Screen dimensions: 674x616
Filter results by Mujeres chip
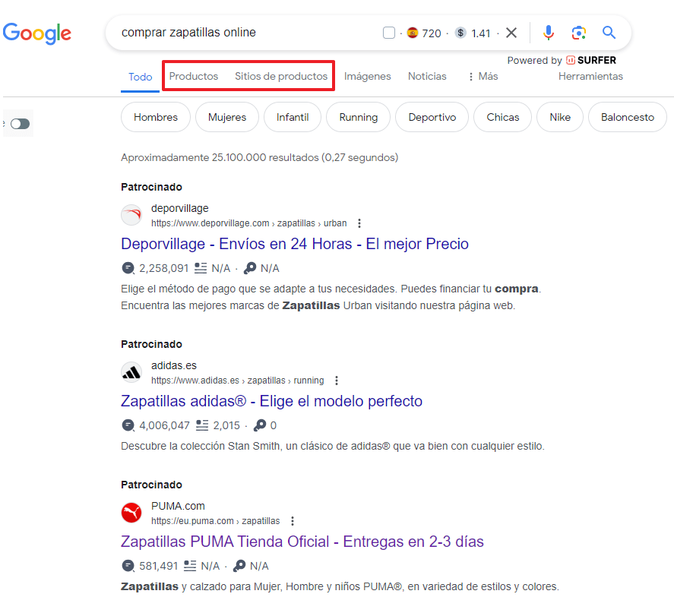coord(227,117)
